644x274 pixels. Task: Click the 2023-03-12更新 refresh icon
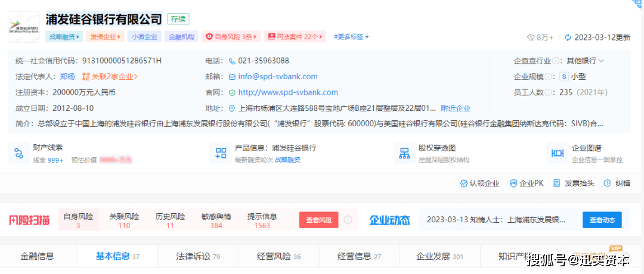568,38
